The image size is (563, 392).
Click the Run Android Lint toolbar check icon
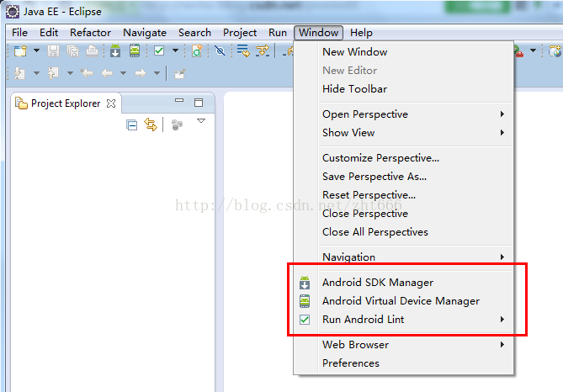pyautogui.click(x=159, y=50)
